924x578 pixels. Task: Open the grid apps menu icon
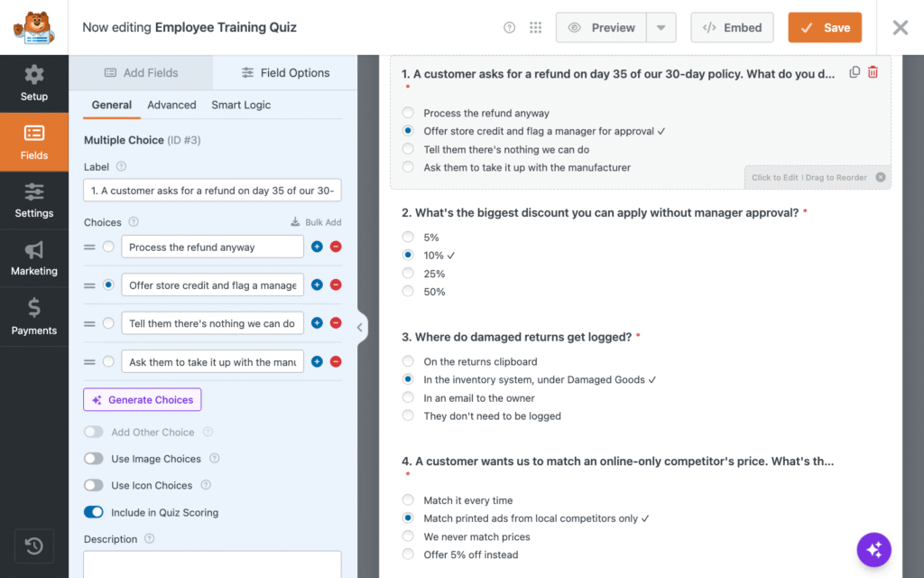click(x=535, y=28)
